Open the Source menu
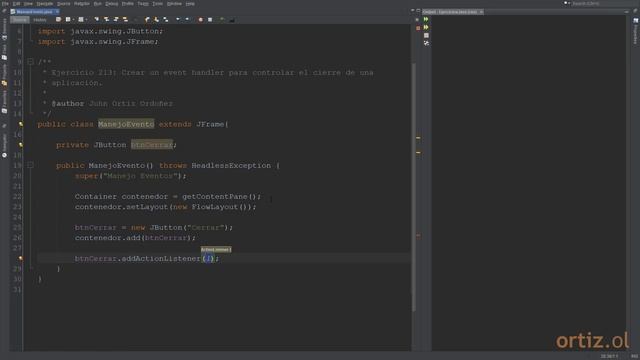640x360 pixels. click(63, 4)
